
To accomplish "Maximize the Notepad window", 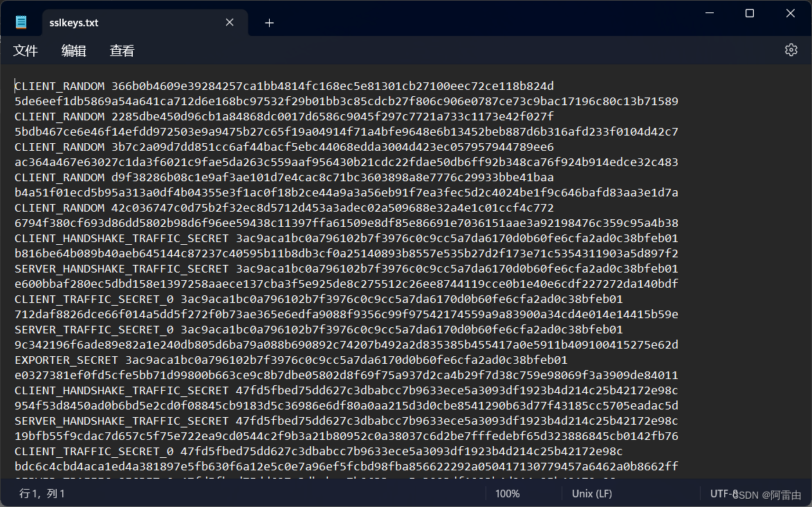I will [749, 13].
